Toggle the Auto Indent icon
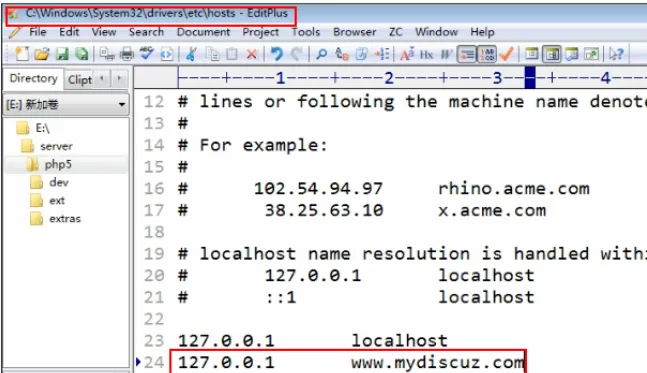Image resolution: width=647 pixels, height=373 pixels. click(x=467, y=54)
